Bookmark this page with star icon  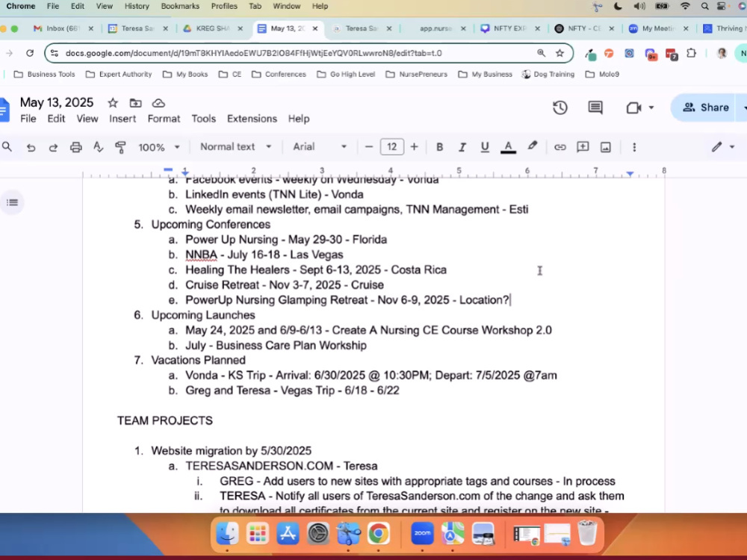coord(560,53)
